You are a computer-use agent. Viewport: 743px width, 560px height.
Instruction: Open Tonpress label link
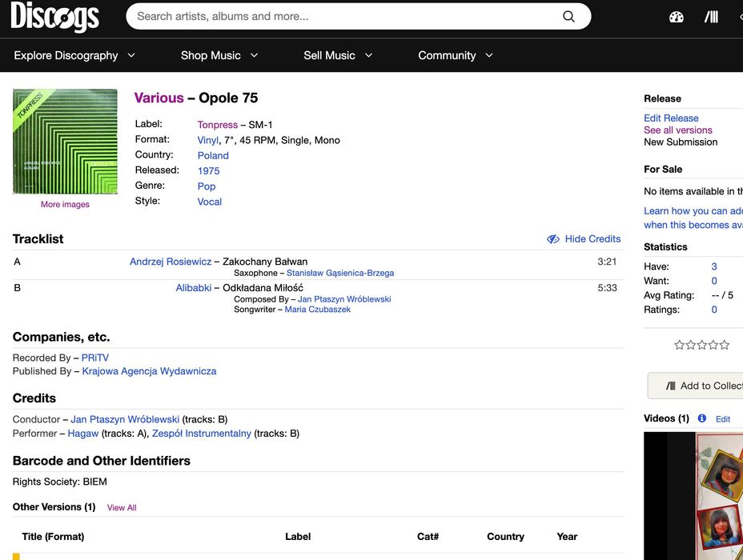point(218,125)
